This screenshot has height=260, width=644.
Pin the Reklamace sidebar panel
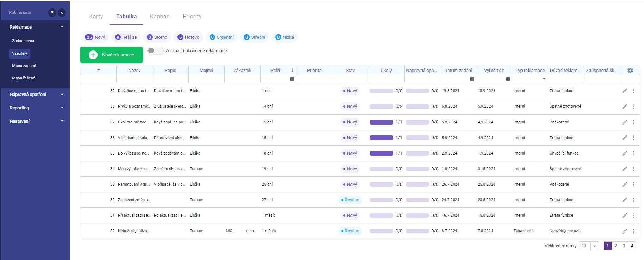click(x=52, y=13)
